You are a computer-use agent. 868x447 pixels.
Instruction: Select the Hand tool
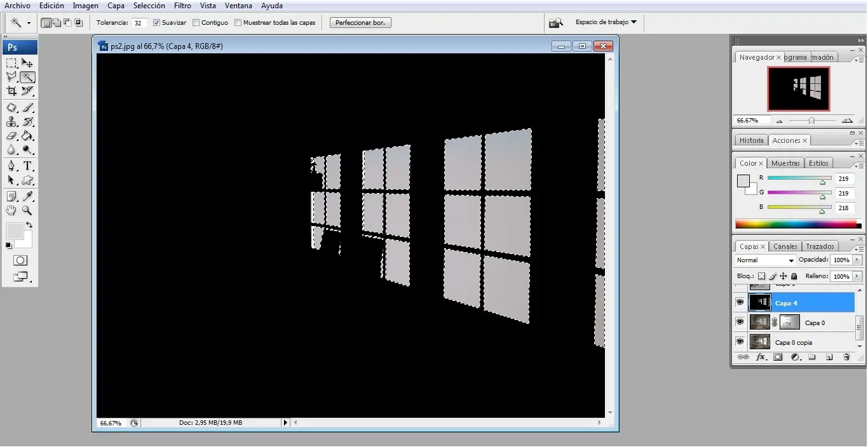(11, 211)
